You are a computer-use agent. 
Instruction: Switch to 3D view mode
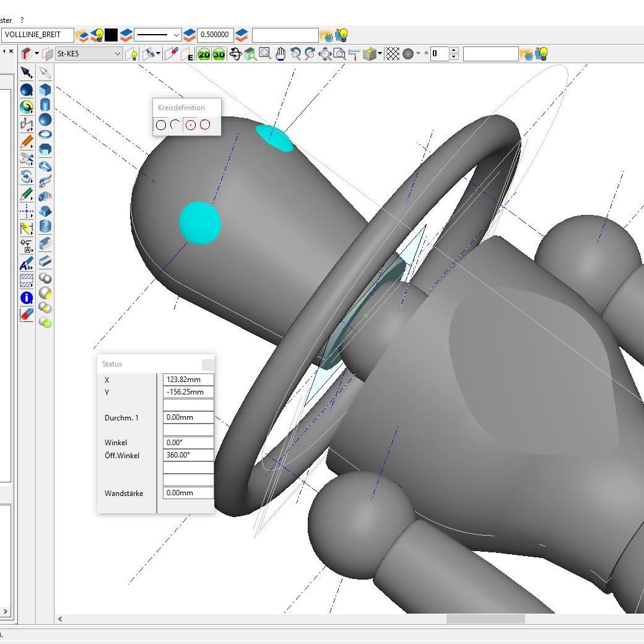point(219,54)
